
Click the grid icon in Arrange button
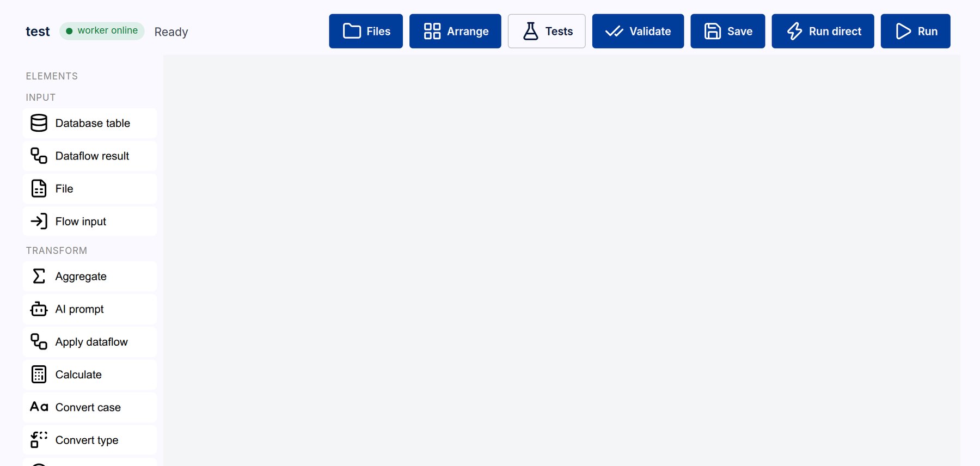pos(432,31)
